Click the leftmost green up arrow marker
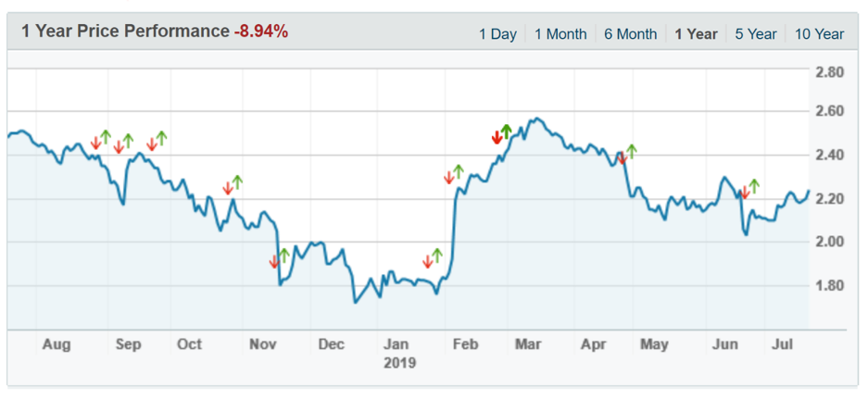The image size is (868, 401). point(106,136)
